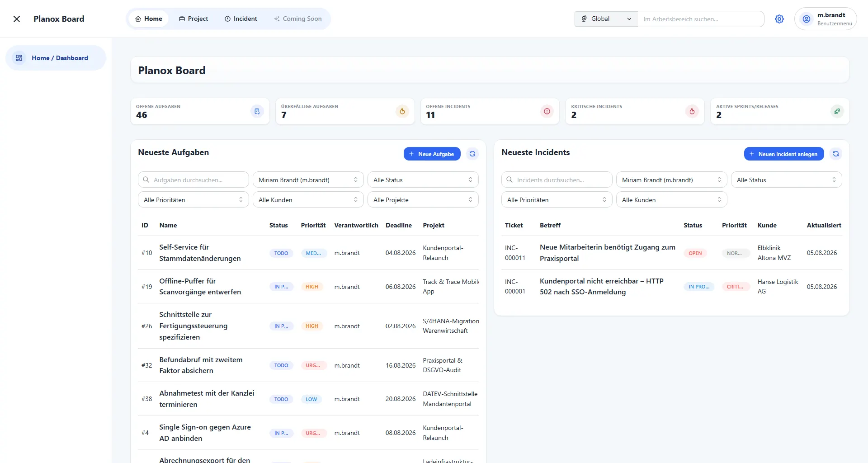Click task ID #26
Screen dimensions: 868x463
(146, 326)
